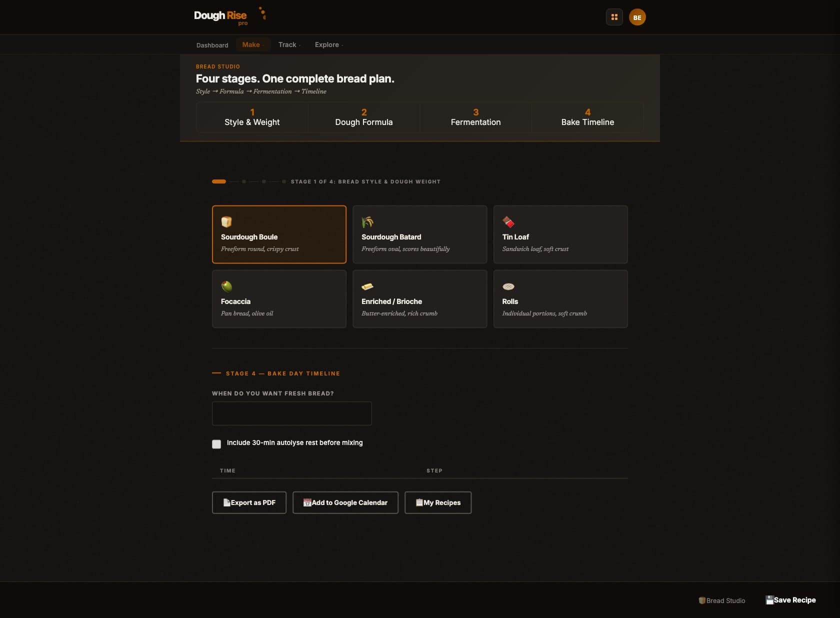Click the clipboard icon in My Recipes
The width and height of the screenshot is (840, 618).
419,502
